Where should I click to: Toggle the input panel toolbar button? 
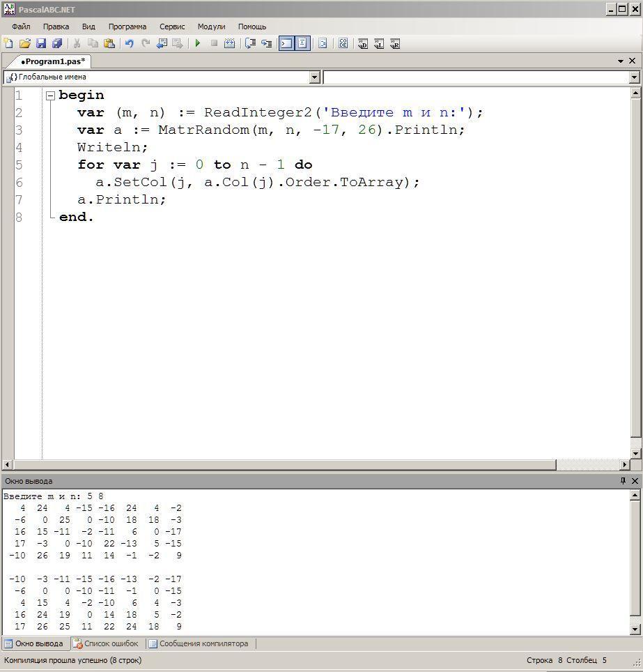[302, 43]
